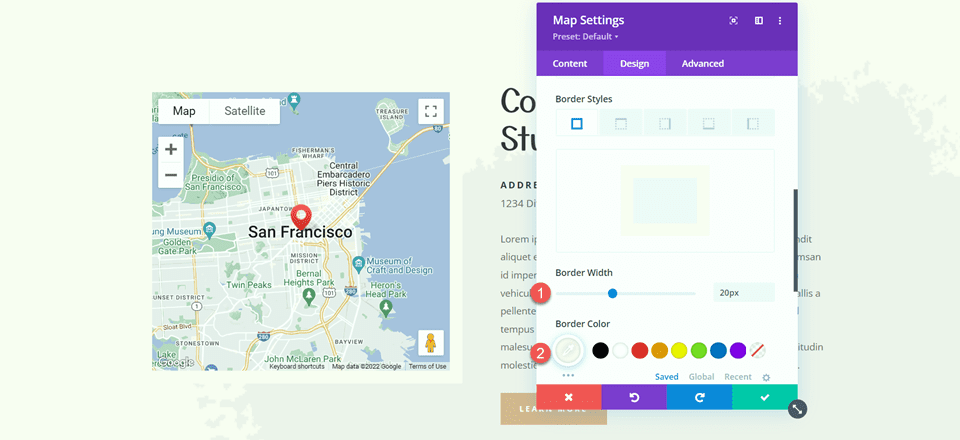Switch to the Saved colors palette
The width and height of the screenshot is (960, 440).
[667, 377]
